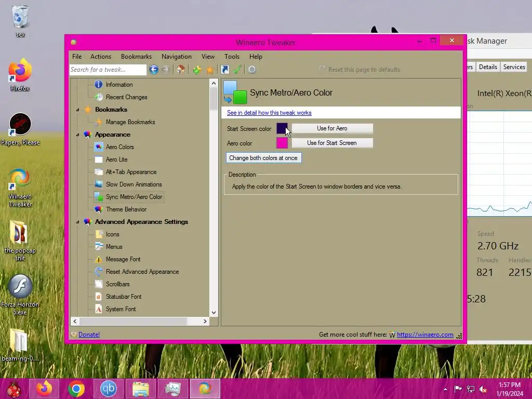Open the Actions menu

click(x=101, y=57)
